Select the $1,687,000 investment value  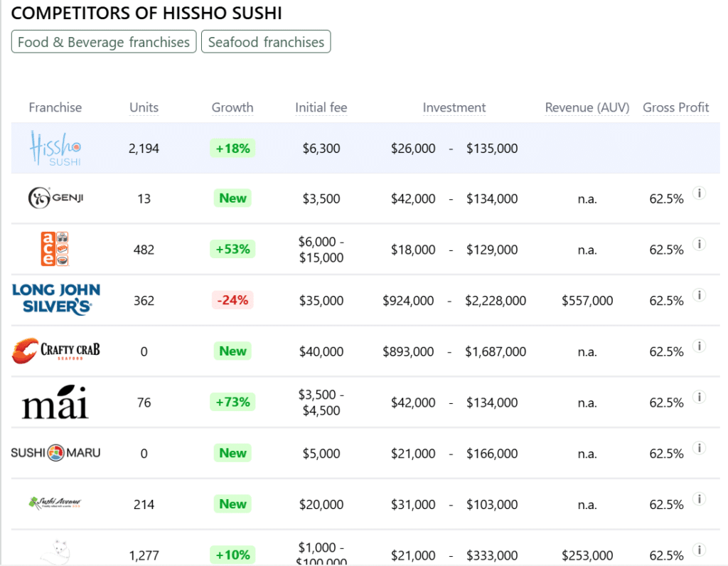coord(496,352)
